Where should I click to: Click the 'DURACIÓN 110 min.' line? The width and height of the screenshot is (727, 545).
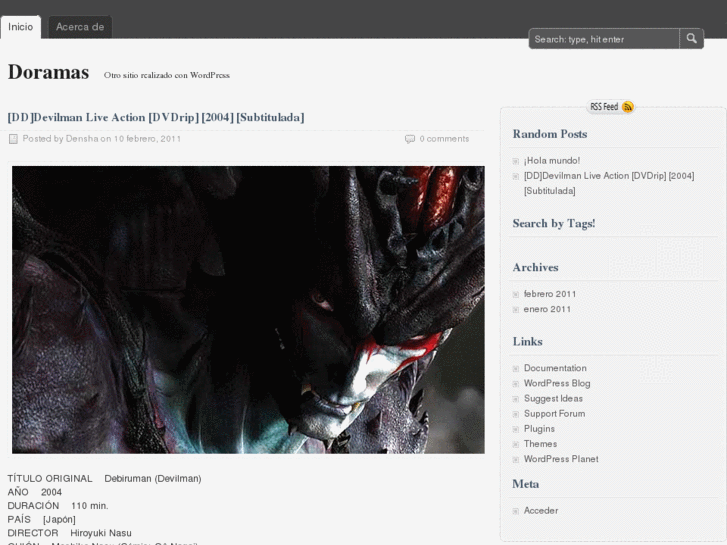click(x=58, y=506)
